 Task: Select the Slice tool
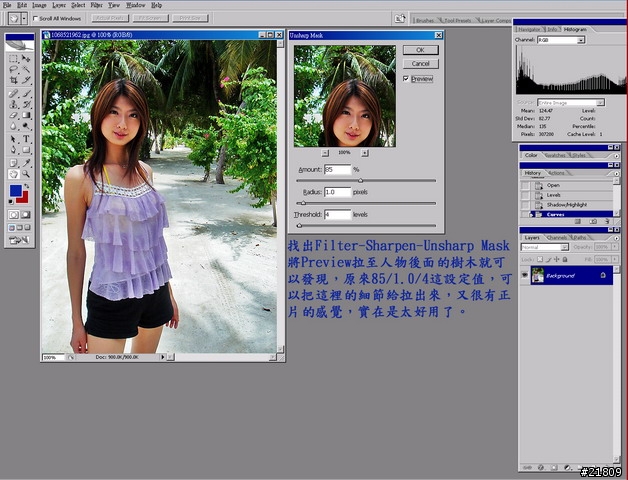[x=26, y=80]
